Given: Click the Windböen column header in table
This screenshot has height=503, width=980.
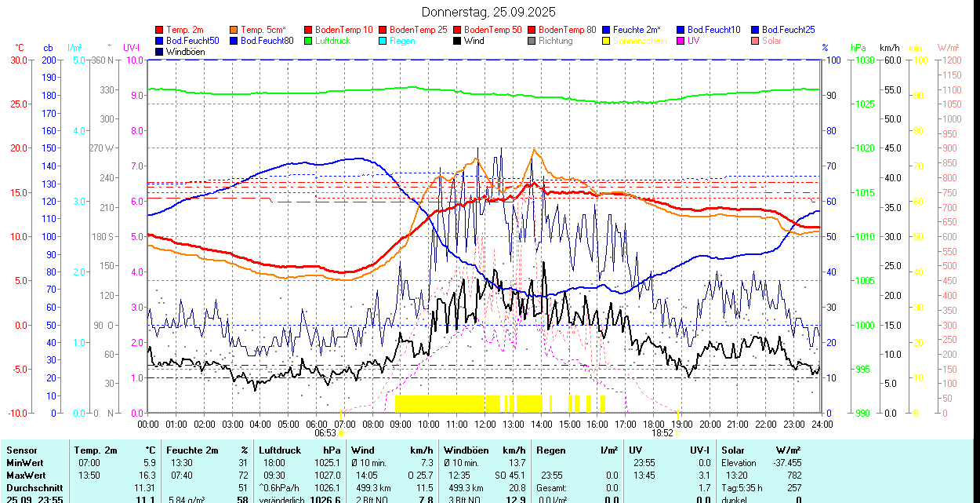Looking at the screenshot, I should tap(466, 450).
